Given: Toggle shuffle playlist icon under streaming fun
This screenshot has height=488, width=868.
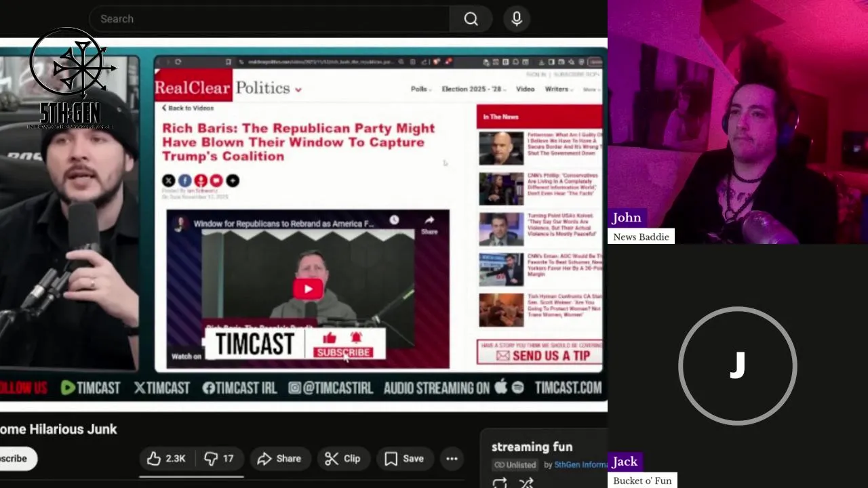Looking at the screenshot, I should (x=526, y=483).
